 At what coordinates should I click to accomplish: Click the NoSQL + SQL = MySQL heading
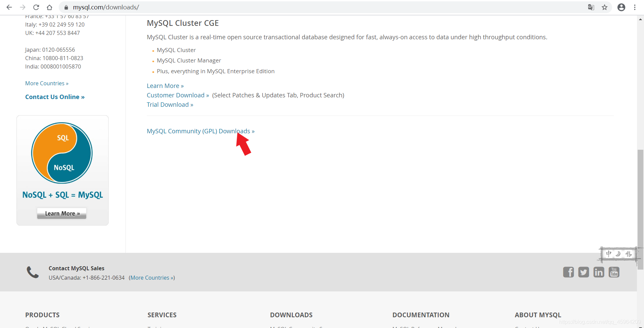click(x=63, y=195)
